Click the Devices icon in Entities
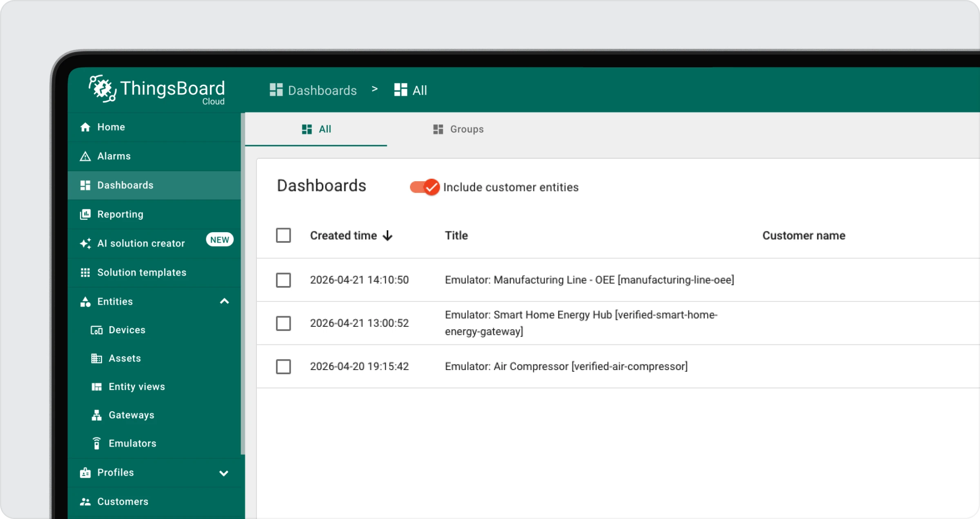 click(96, 330)
